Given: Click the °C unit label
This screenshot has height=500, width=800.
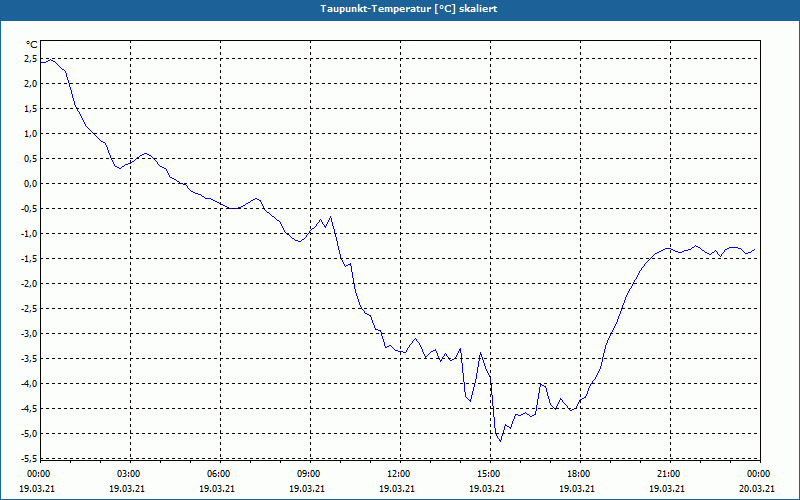Looking at the screenshot, I should point(31,45).
